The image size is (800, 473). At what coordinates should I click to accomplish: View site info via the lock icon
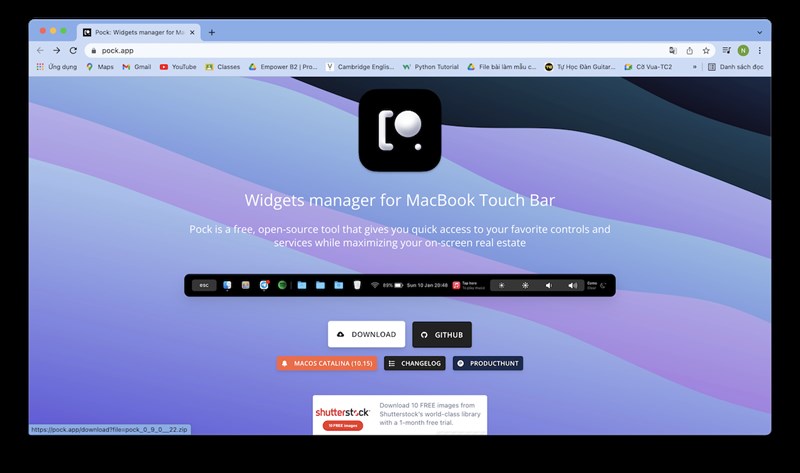click(x=93, y=51)
